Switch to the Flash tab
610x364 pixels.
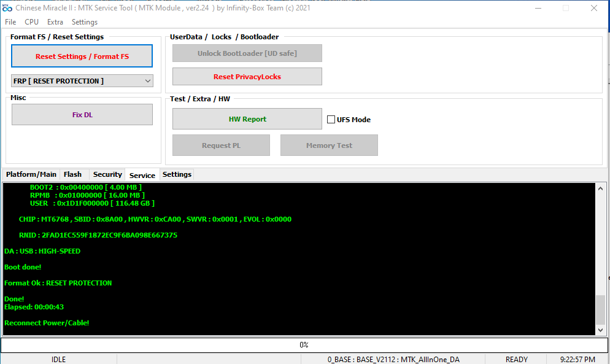click(x=73, y=174)
